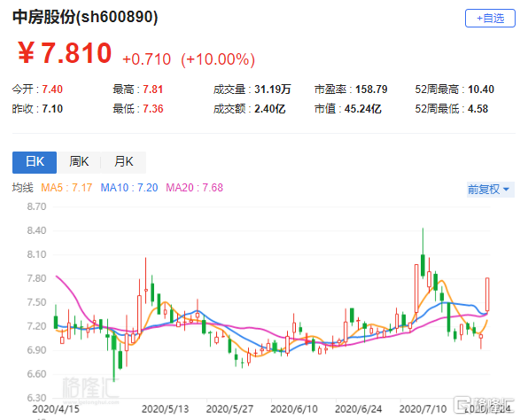Click the 昨收 7.10 previous close
Image resolution: width=520 pixels, height=420 pixels.
37,109
